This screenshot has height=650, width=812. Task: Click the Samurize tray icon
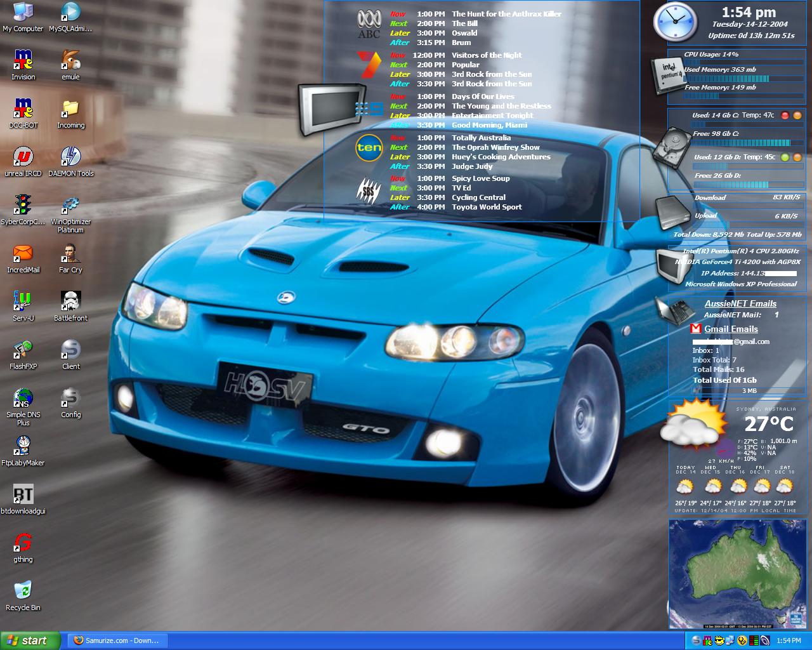coord(697,640)
